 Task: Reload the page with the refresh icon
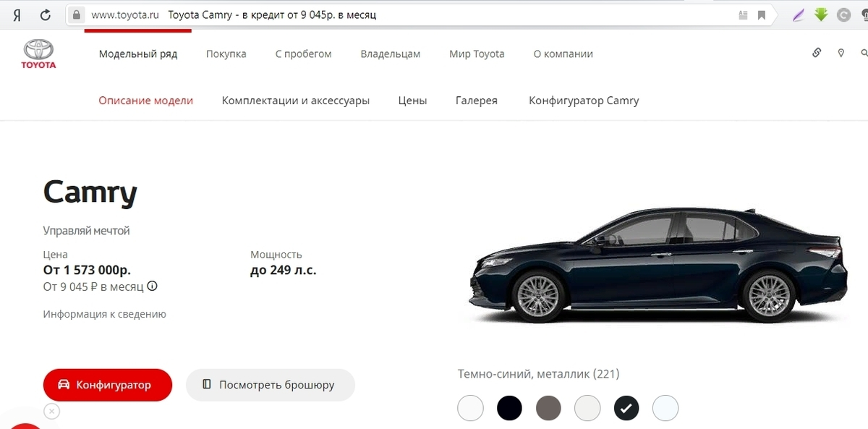pos(46,14)
